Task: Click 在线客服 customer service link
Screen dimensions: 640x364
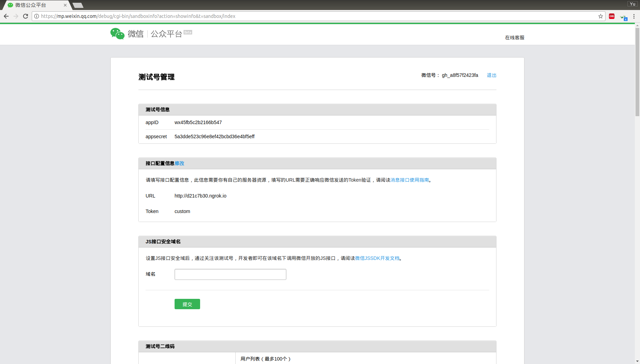Action: click(514, 38)
